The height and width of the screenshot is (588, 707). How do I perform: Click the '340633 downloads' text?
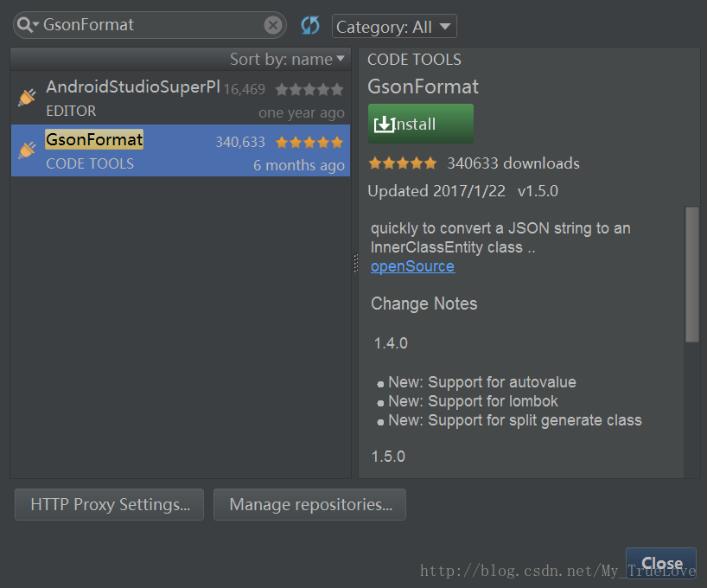[x=513, y=163]
